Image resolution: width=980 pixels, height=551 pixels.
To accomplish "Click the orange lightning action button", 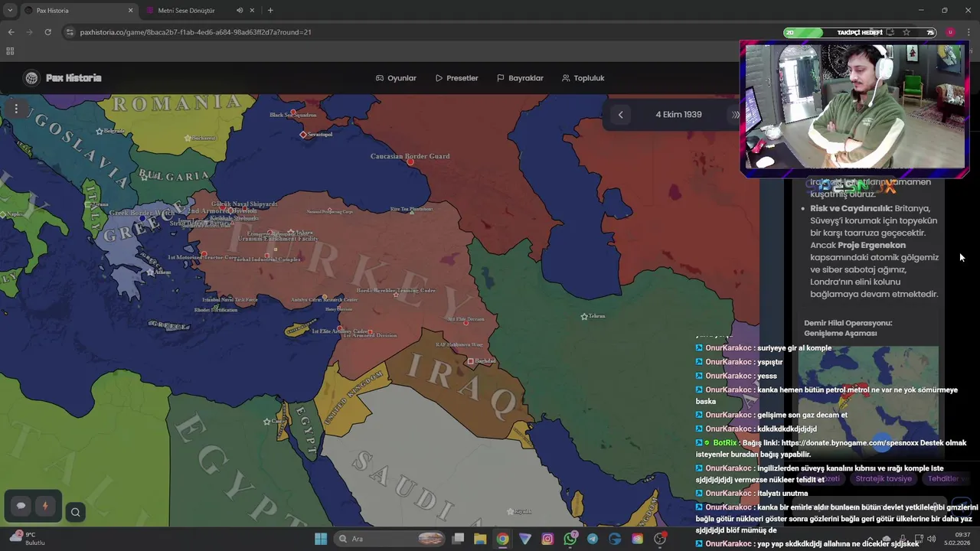I will [x=45, y=506].
